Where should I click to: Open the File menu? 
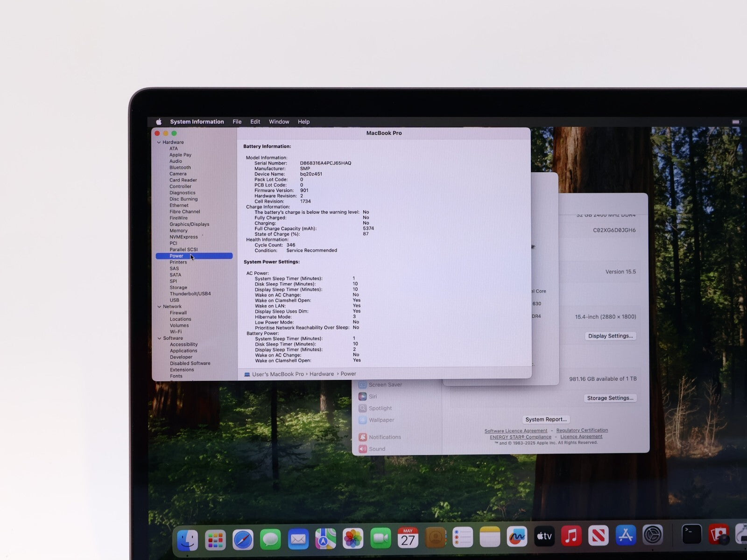pyautogui.click(x=237, y=122)
